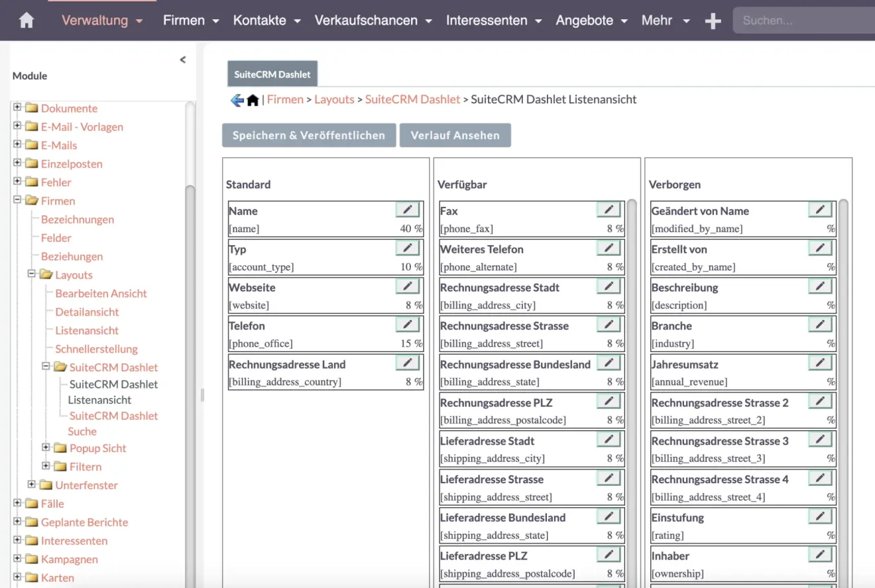Click the Suchen search field
Viewport: 875px width, 588px height.
(802, 21)
